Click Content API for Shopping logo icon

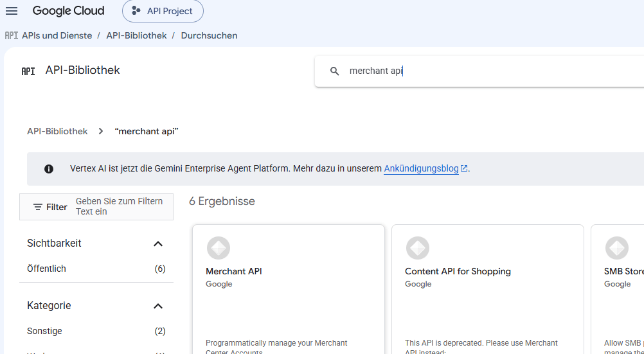(418, 248)
